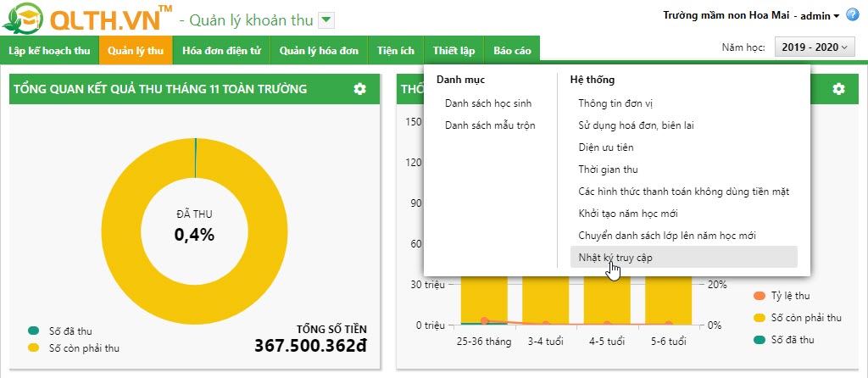This screenshot has width=868, height=378.
Task: Open settings gear on monthly overview panel
Action: pos(360,89)
